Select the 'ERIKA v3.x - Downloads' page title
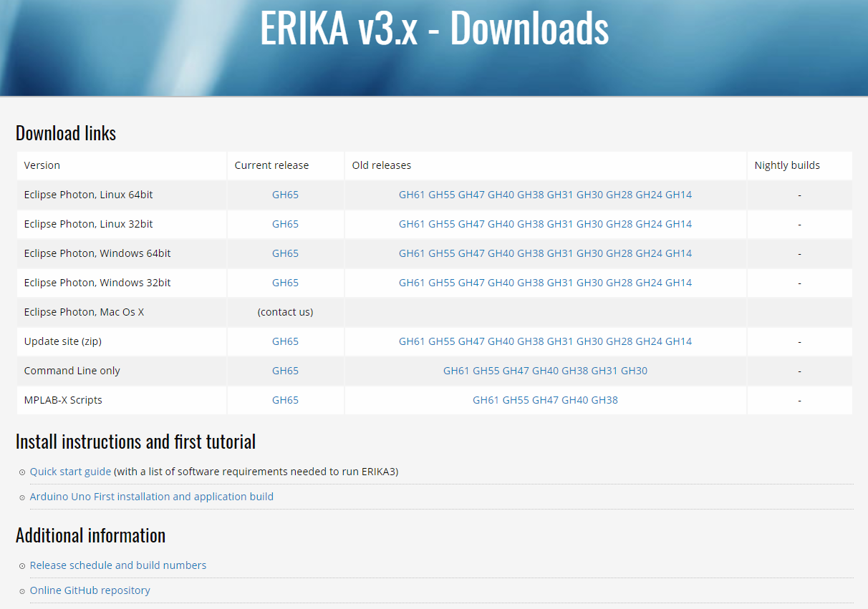Viewport: 868px width, 609px height. 434,28
